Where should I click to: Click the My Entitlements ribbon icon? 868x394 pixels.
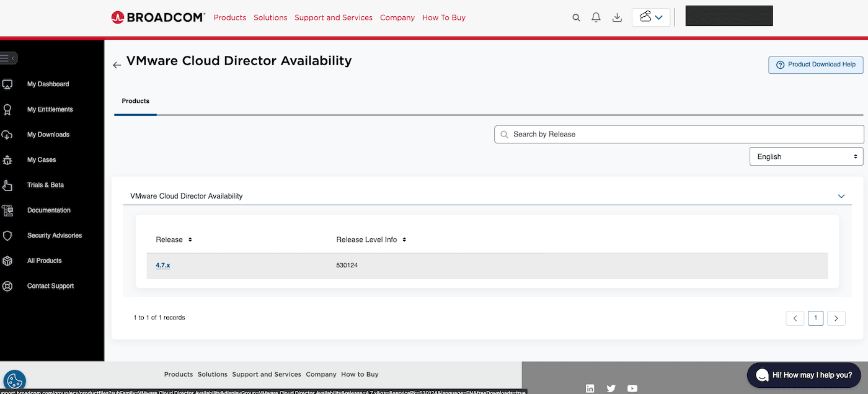pyautogui.click(x=7, y=110)
